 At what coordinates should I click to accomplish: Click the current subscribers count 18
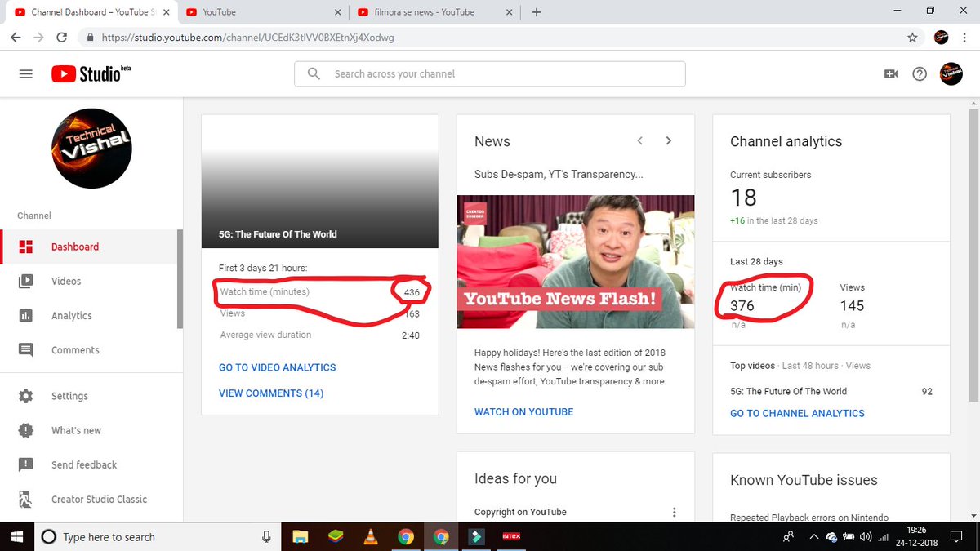(743, 197)
